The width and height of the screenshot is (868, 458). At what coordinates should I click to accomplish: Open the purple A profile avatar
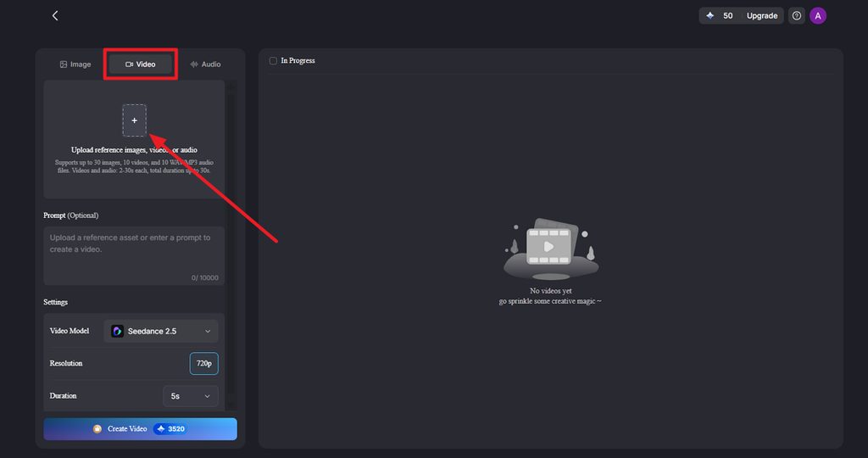(x=818, y=15)
